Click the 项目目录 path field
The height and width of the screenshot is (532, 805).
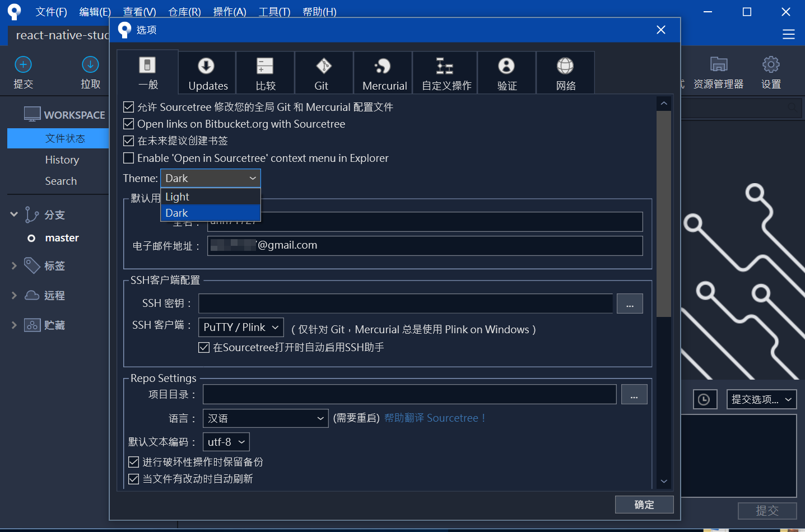tap(410, 394)
